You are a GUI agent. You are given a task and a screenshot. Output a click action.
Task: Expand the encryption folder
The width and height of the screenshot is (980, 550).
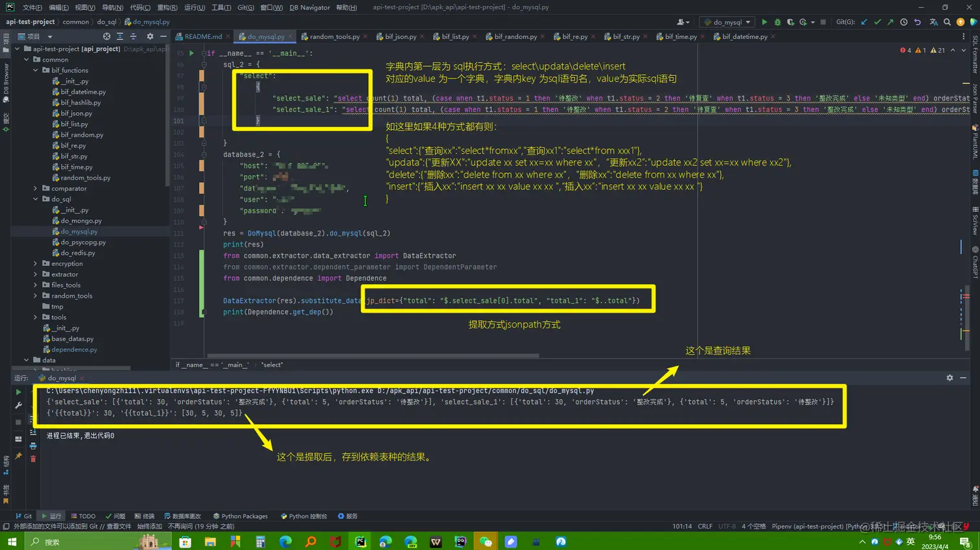36,264
